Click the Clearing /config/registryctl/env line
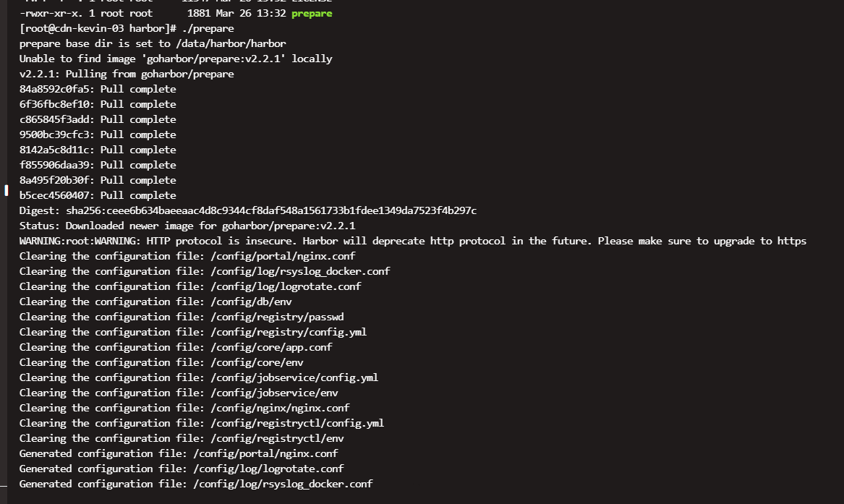The height and width of the screenshot is (504, 844). (x=182, y=438)
